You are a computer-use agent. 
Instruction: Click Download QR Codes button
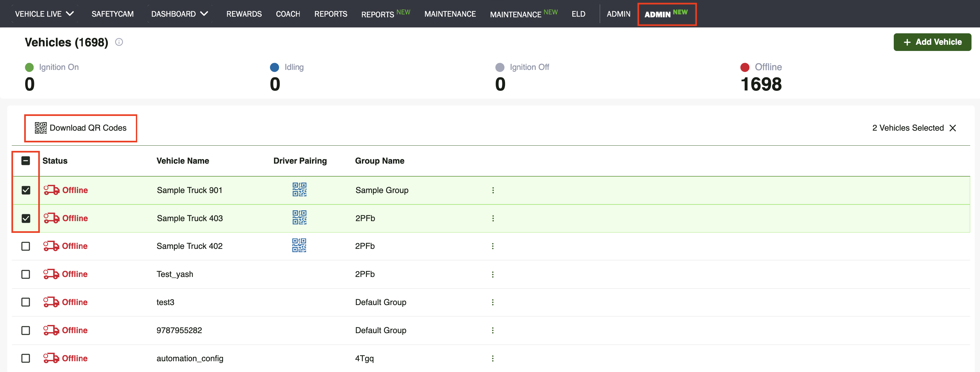point(81,128)
